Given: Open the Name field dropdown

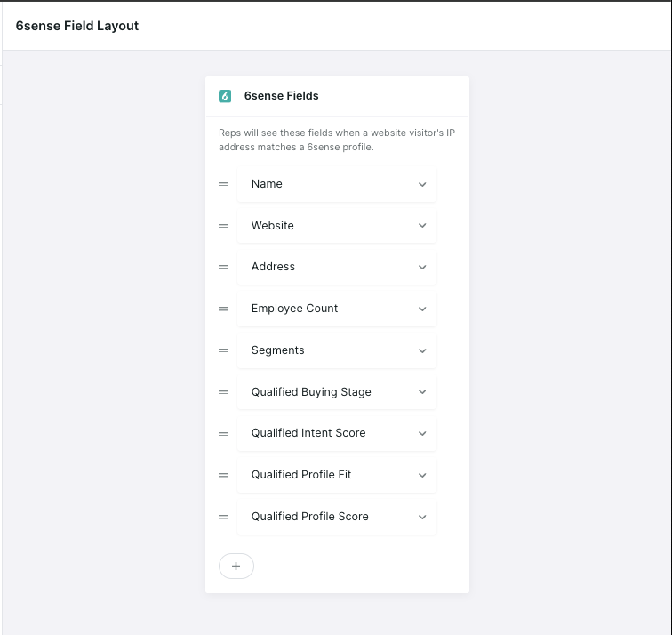Looking at the screenshot, I should (336, 184).
